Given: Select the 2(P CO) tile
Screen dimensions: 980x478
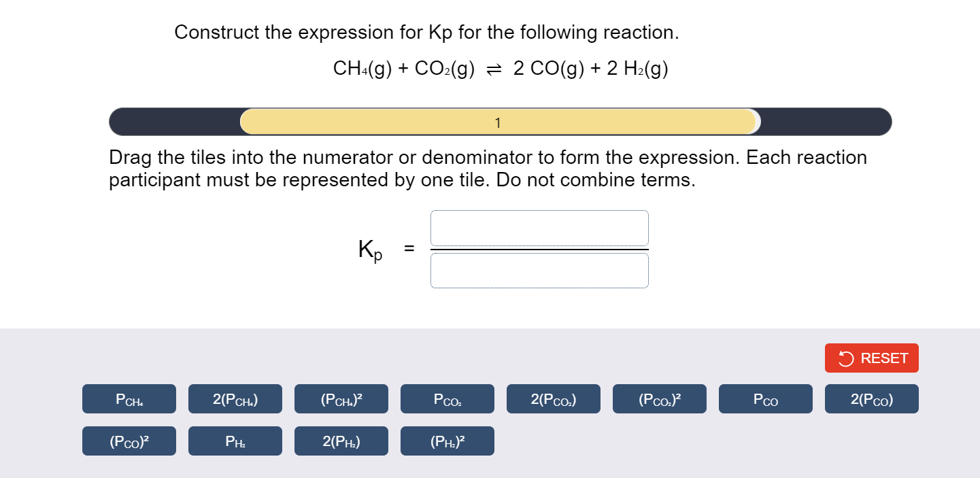Looking at the screenshot, I should coord(871,398).
